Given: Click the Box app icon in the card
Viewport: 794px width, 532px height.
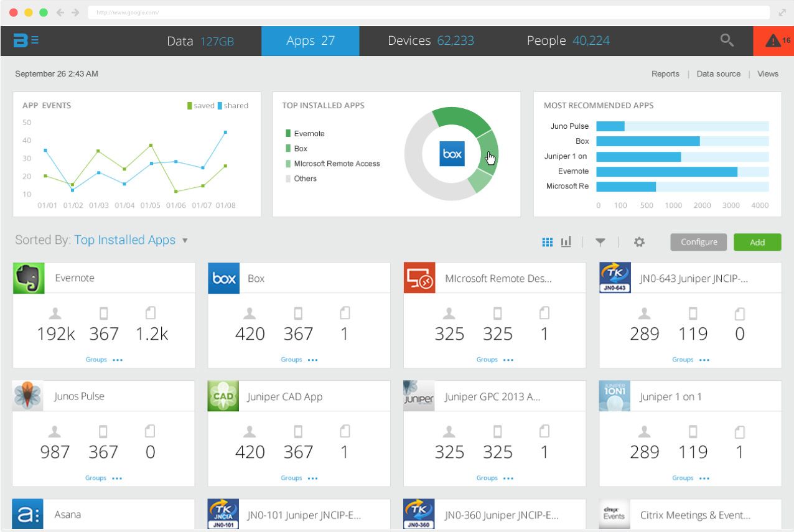Looking at the screenshot, I should tap(223, 278).
